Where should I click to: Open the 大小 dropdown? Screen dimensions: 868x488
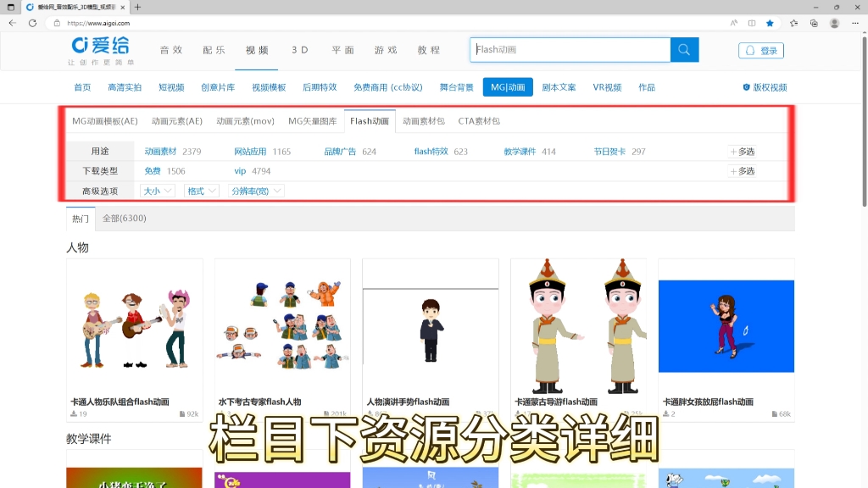(x=157, y=191)
